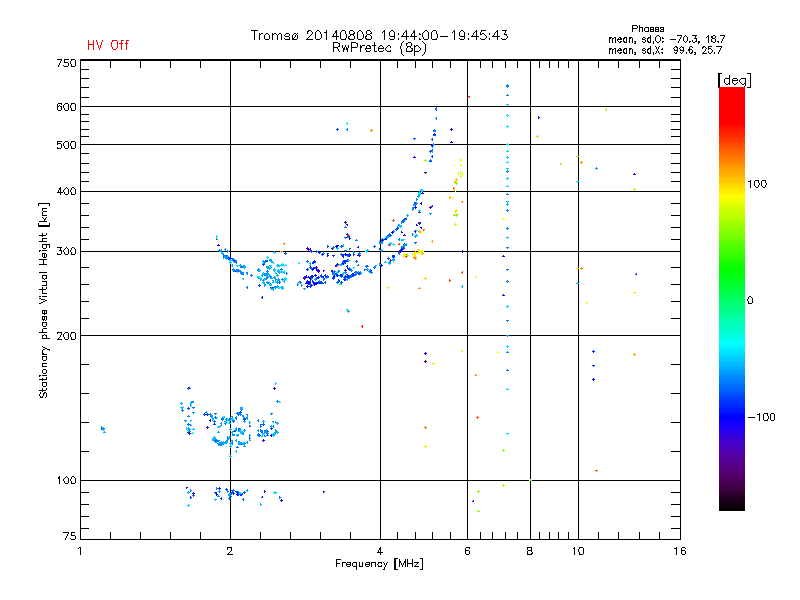Click the phase colorbar gradient
The width and height of the screenshot is (800, 600).
click(x=732, y=298)
